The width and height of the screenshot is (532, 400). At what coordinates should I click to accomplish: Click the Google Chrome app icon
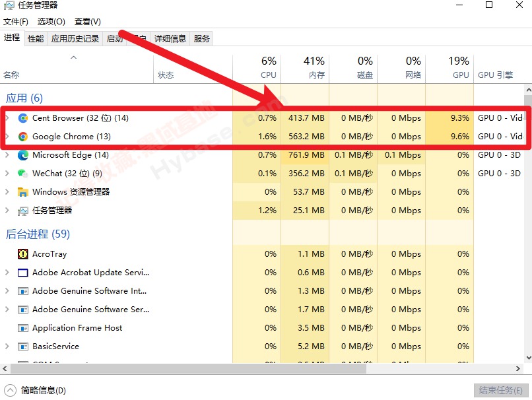pos(22,137)
